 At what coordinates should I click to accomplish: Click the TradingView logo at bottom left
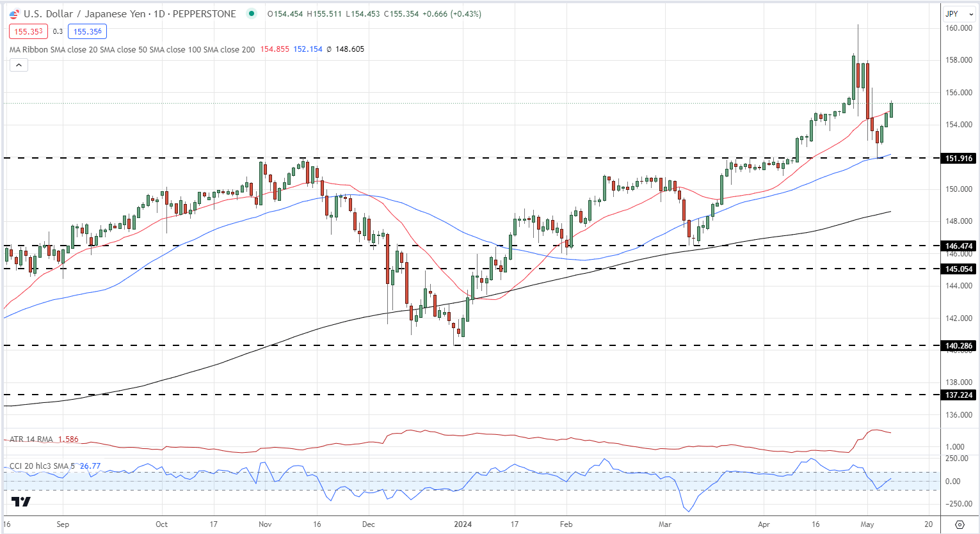click(21, 502)
